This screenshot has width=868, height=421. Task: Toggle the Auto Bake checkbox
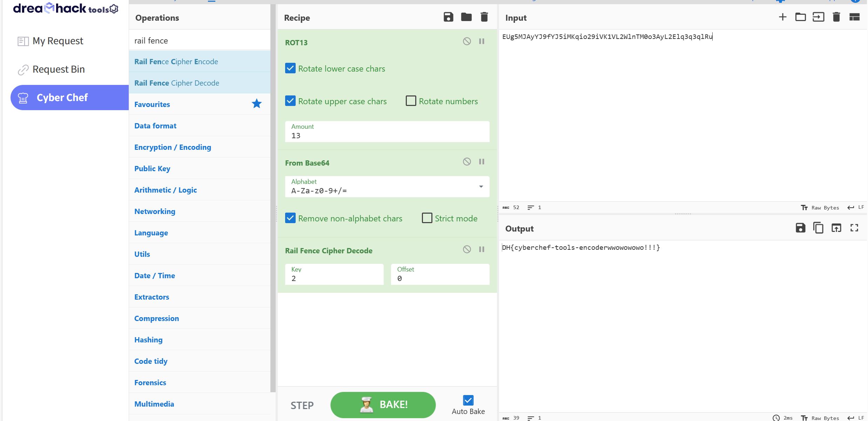[468, 400]
